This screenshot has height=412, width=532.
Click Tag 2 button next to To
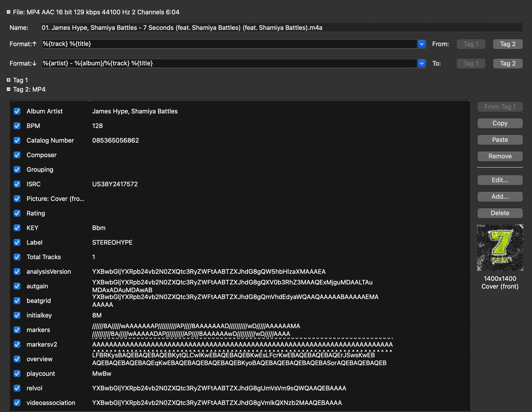point(507,63)
